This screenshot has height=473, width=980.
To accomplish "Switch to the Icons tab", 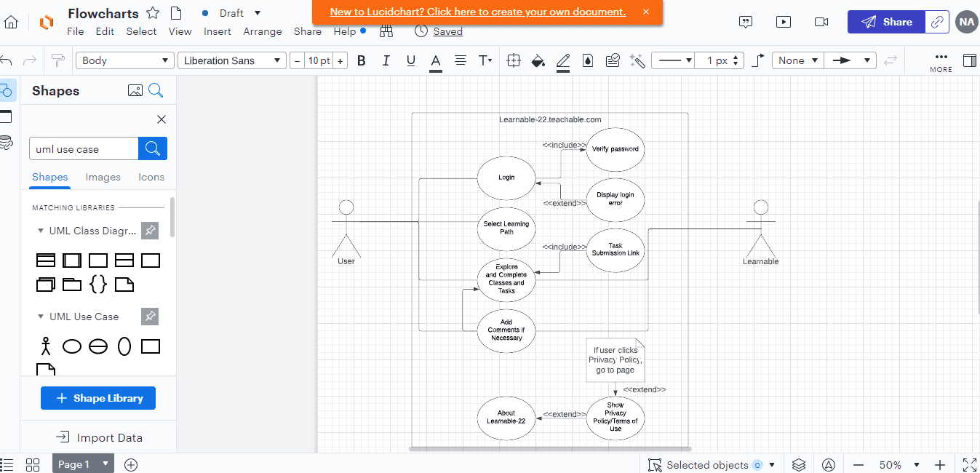I will click(151, 177).
